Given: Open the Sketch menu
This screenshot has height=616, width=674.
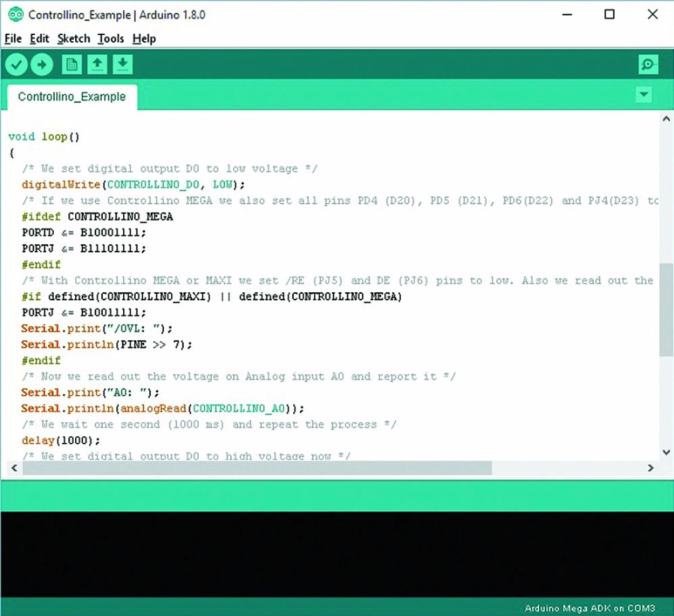Looking at the screenshot, I should pos(74,38).
